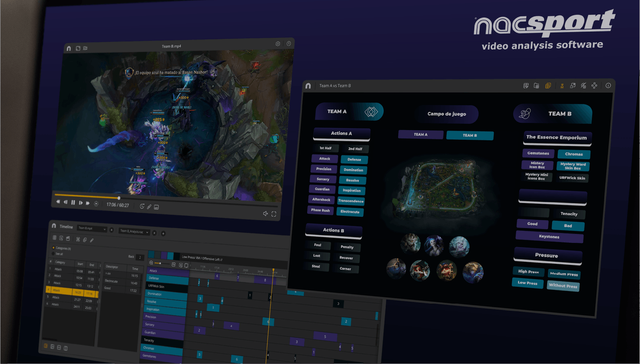Click the Electrocute button
Screen dimensions: 640x364
pos(350,212)
